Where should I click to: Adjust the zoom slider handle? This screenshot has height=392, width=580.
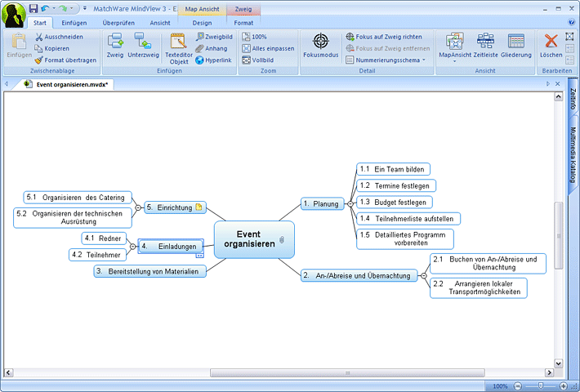tap(541, 386)
